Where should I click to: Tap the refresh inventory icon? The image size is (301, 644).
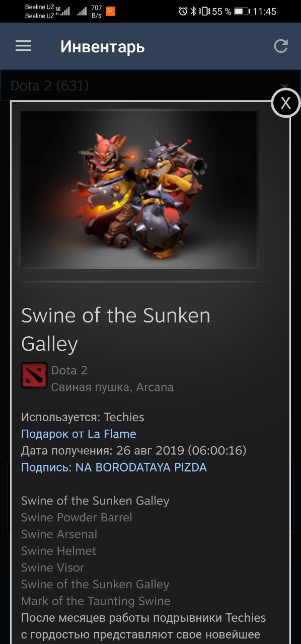(280, 46)
